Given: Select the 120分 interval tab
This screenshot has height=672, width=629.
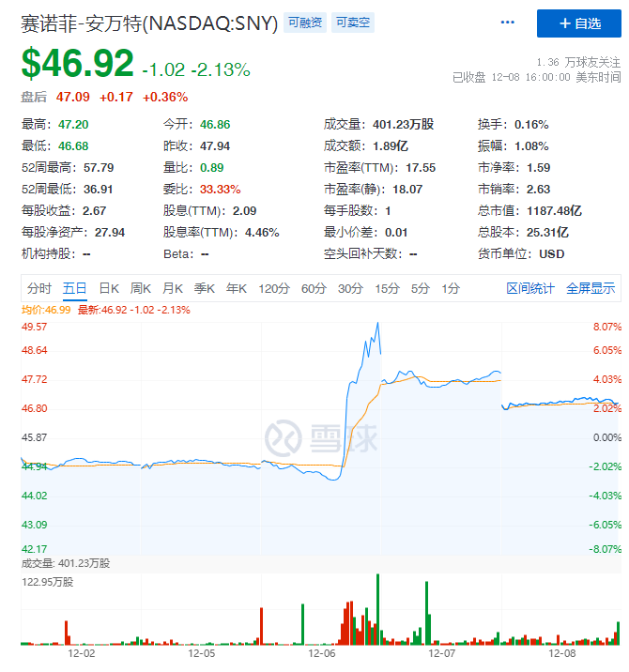Looking at the screenshot, I should pos(274,288).
